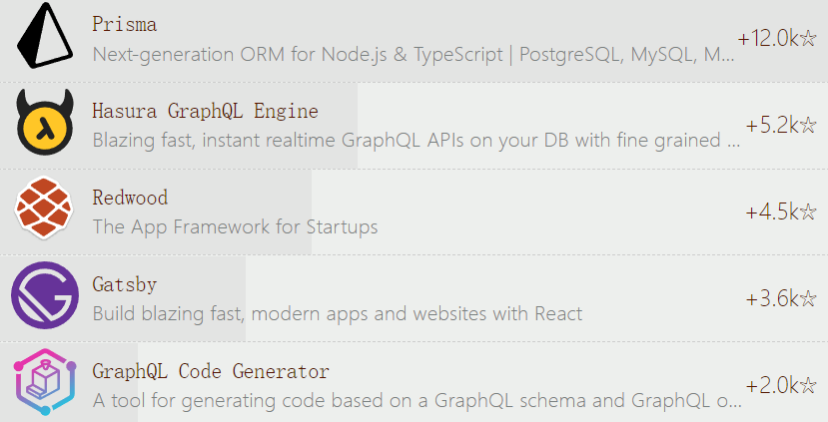Open the Gatsby project title link
The width and height of the screenshot is (828, 422).
pos(125,284)
